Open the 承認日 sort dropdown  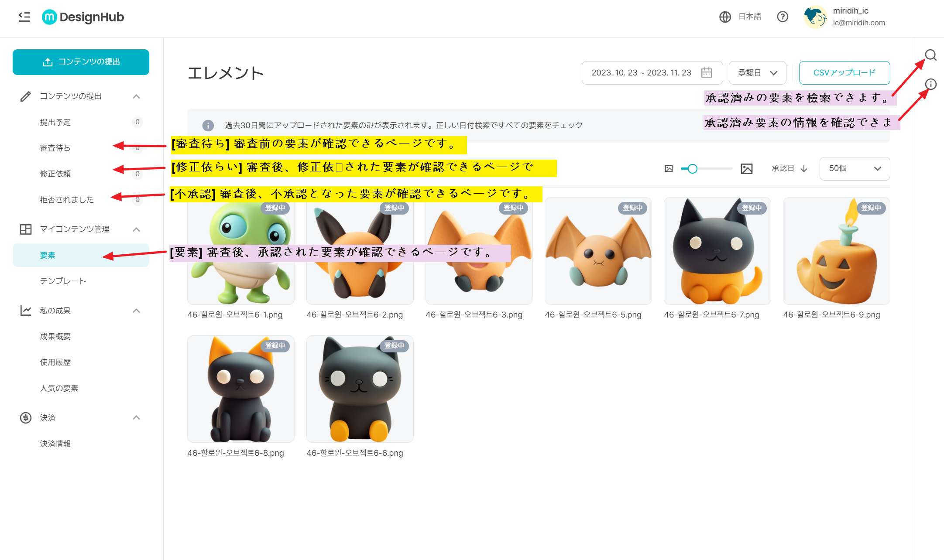click(x=757, y=72)
